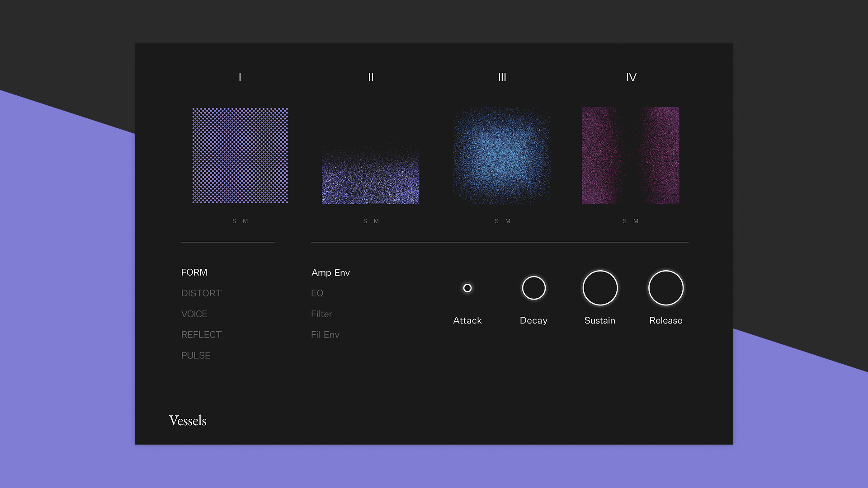Click the Decay knob
Screen dimensions: 868x488
534,288
